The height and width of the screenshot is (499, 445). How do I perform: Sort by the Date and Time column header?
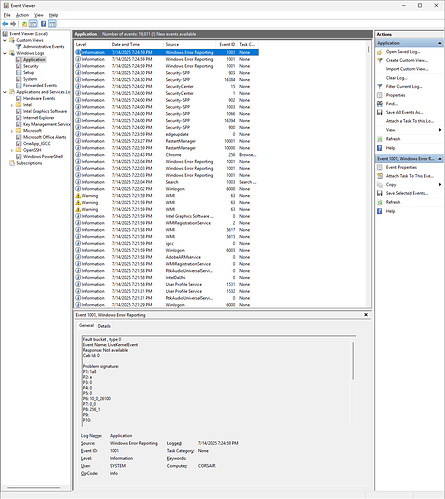(x=137, y=44)
